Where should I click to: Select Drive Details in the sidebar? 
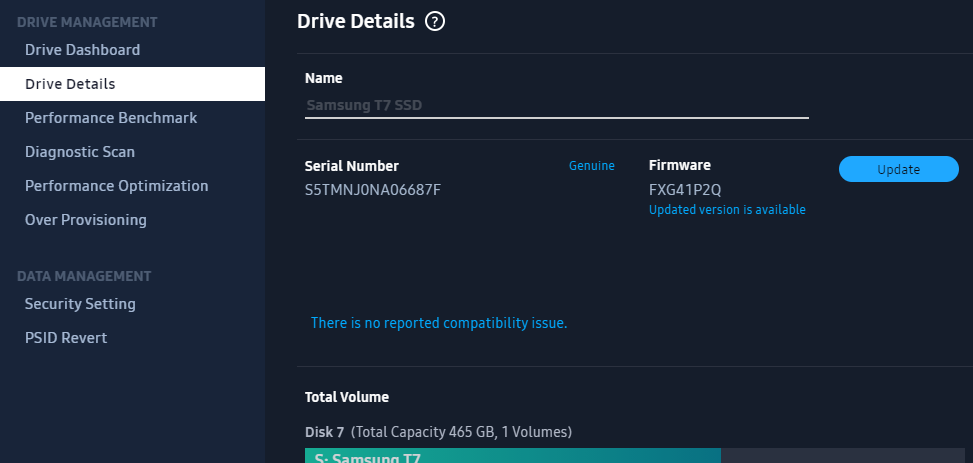point(132,84)
